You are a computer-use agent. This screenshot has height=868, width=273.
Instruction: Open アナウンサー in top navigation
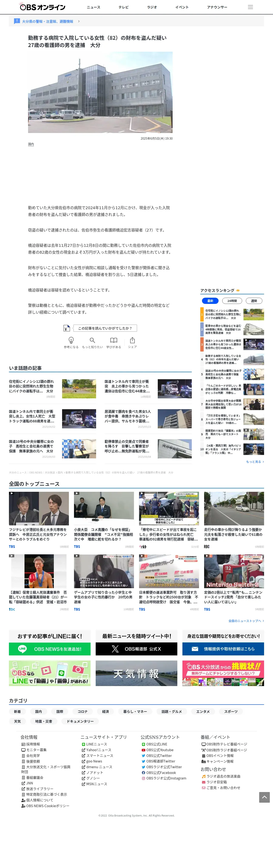pyautogui.click(x=217, y=7)
